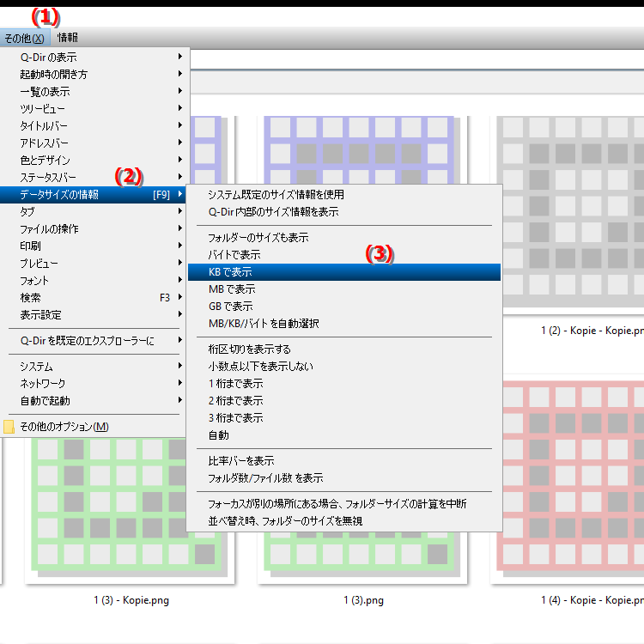Select 2 桁まで表示
This screenshot has width=644, height=644.
coord(344,401)
